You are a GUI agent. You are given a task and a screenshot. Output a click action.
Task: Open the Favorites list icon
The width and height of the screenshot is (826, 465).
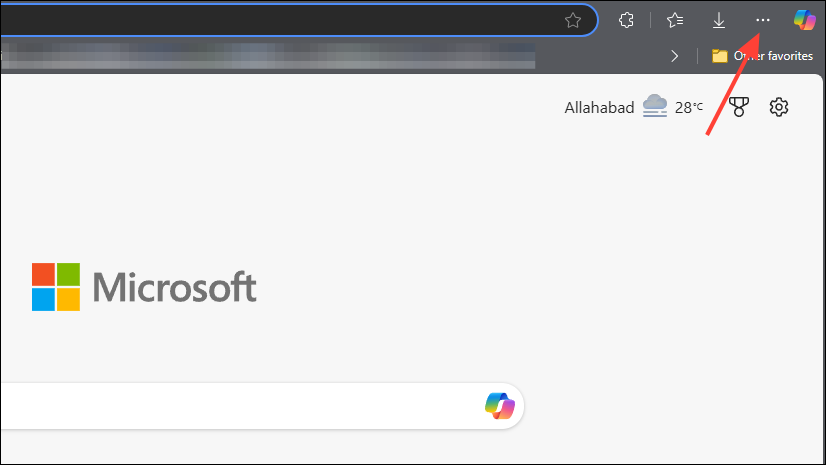click(x=676, y=20)
